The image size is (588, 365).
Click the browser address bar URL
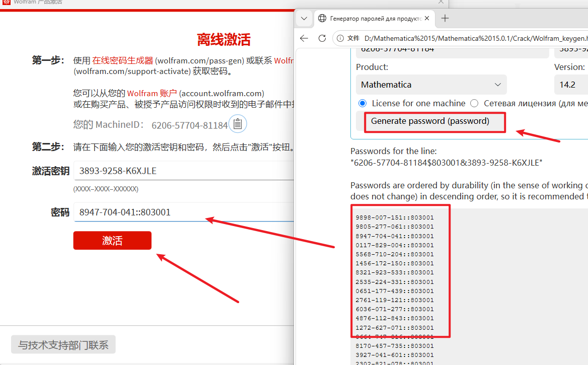coord(476,38)
